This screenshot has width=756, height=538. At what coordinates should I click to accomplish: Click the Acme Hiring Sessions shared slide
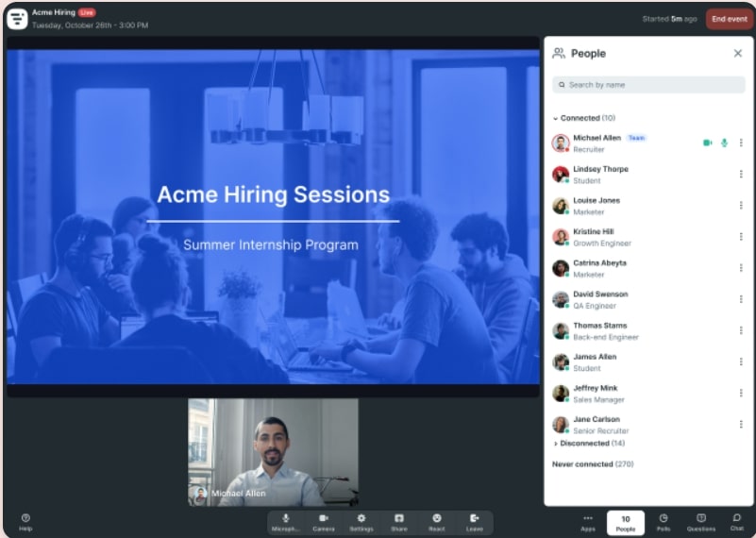[x=273, y=217]
